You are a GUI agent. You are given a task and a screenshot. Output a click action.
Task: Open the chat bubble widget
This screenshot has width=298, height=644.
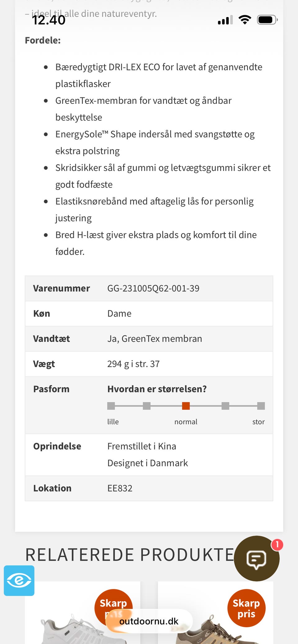(x=257, y=558)
